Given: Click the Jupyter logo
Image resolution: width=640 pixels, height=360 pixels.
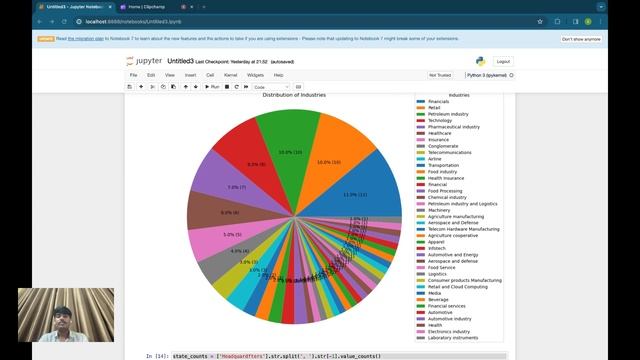Looking at the screenshot, I should (144, 61).
